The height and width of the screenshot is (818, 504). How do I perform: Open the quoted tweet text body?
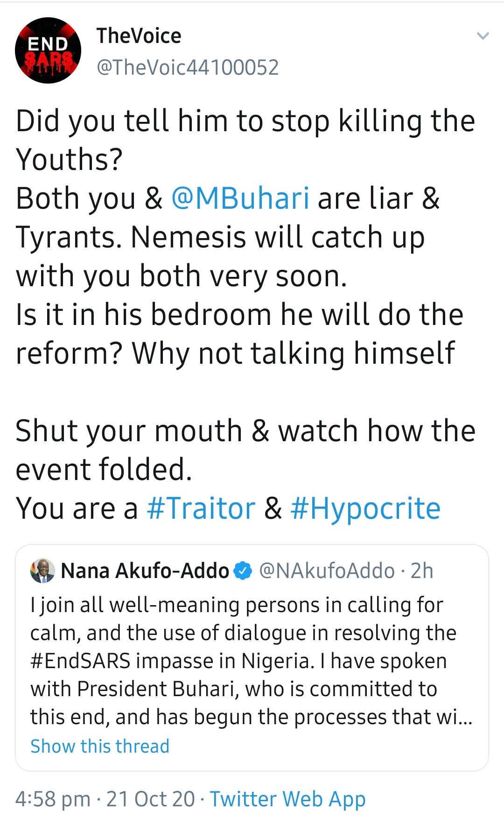(x=251, y=661)
